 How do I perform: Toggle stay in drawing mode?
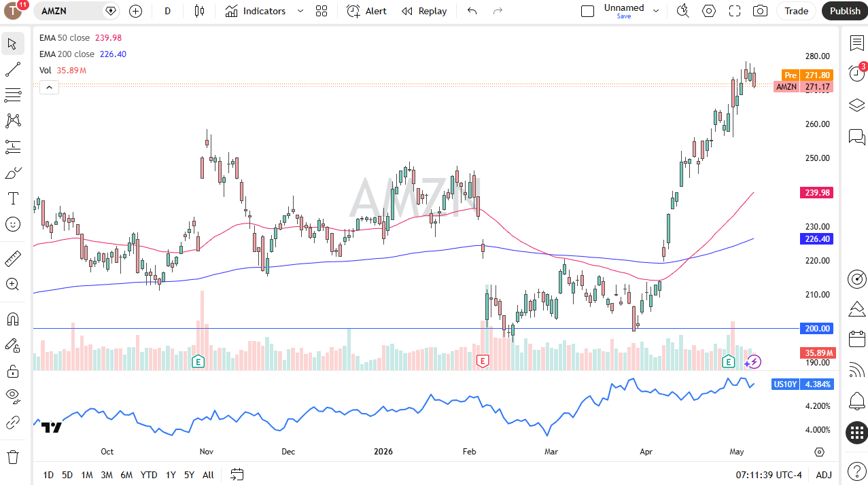[12, 345]
